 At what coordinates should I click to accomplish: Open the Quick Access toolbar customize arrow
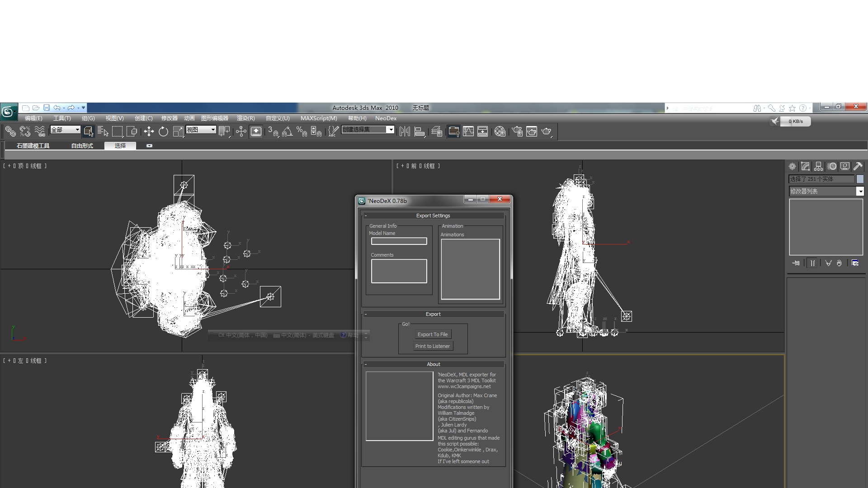(x=83, y=108)
